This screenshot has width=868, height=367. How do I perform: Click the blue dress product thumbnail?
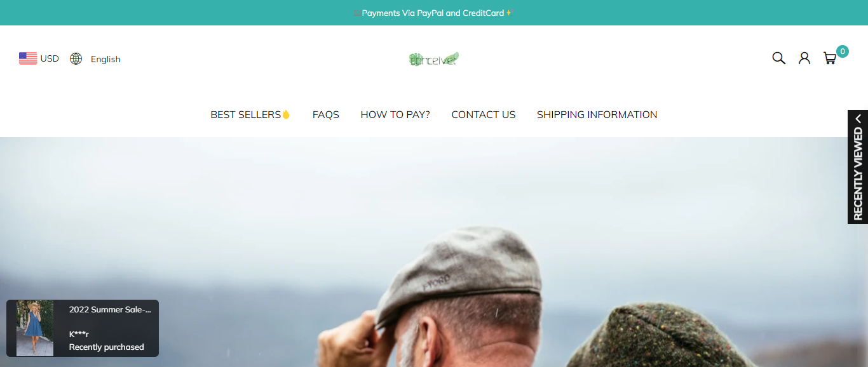[x=35, y=328]
